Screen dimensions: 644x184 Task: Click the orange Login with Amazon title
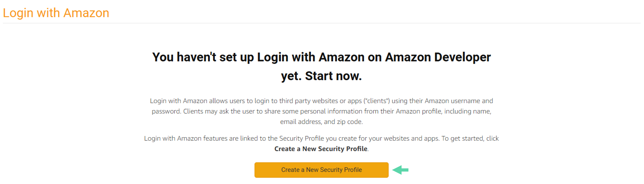point(56,13)
